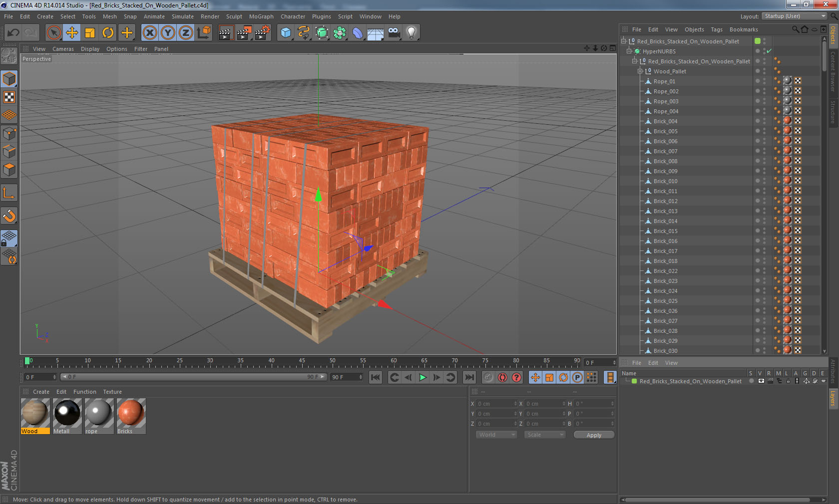Viewport: 839px width, 504px height.
Task: Collapse Wood_Pallet hierarchy node
Action: click(640, 71)
